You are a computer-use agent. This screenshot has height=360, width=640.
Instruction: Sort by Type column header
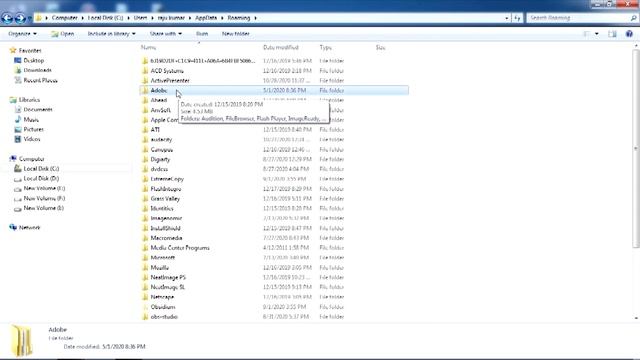[x=325, y=47]
